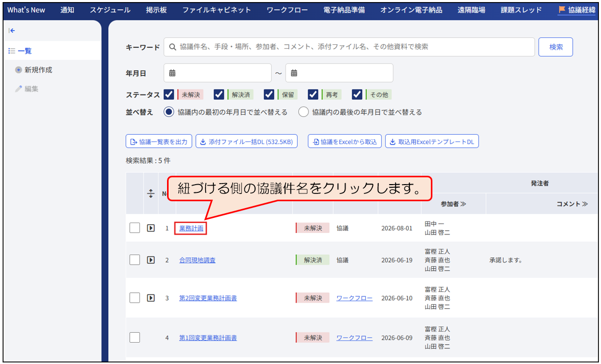Open the 業務計画 link
Viewport: 601px width, 364px height.
(191, 228)
